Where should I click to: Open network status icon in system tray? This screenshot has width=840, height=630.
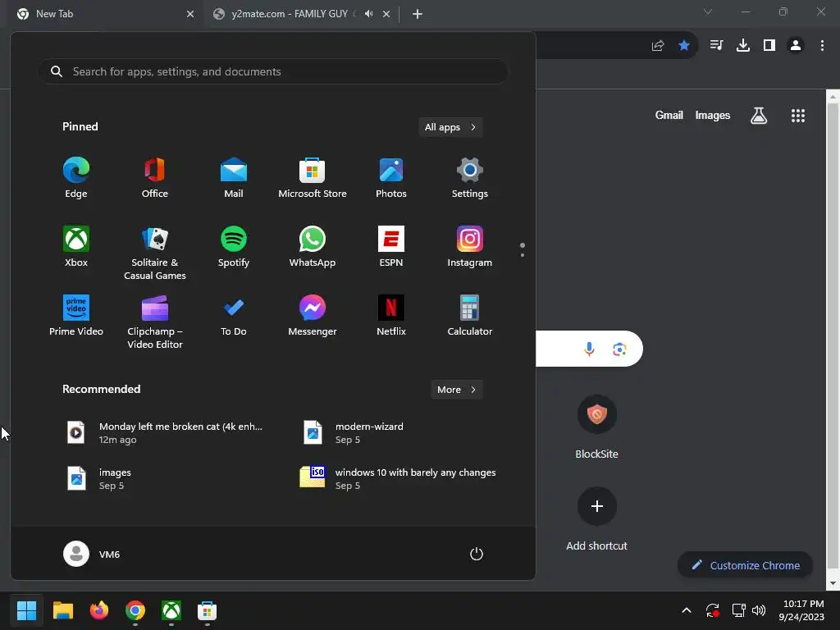[738, 610]
